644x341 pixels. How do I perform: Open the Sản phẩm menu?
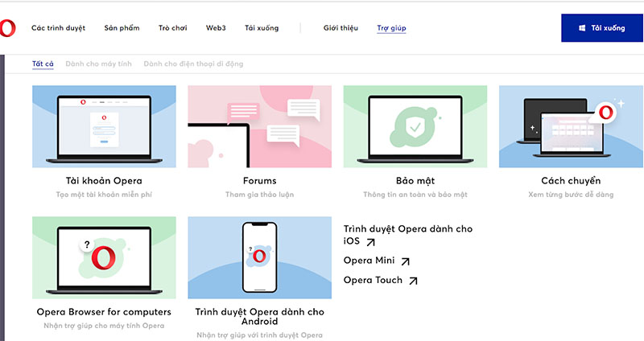122,28
